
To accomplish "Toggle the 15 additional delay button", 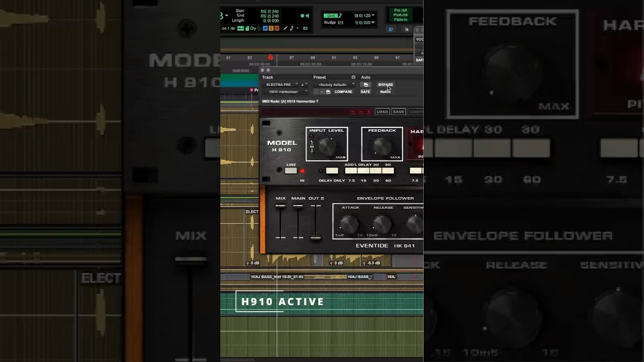I will [x=363, y=171].
